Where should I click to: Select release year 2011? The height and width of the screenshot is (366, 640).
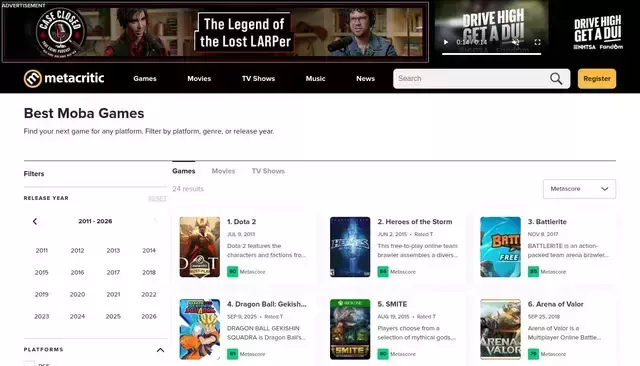click(42, 251)
